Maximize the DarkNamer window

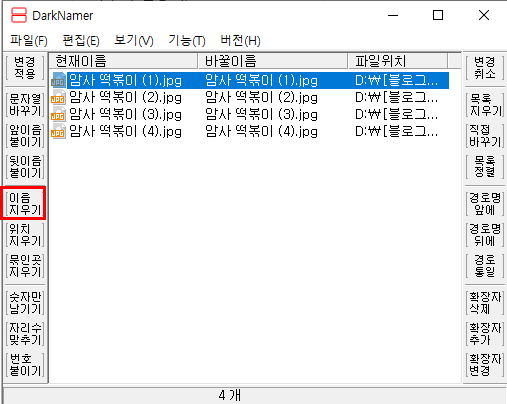pos(438,15)
